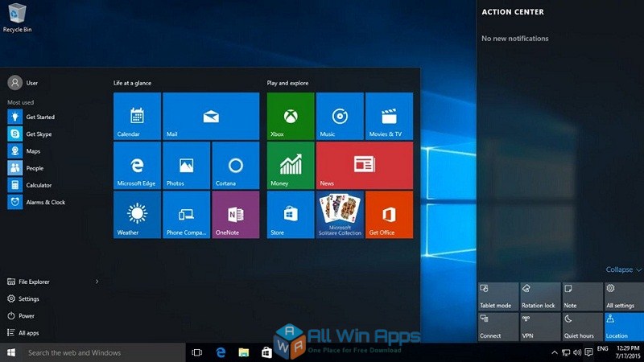Show hidden system tray icons
Viewport: 644px width, 362px height.
555,352
